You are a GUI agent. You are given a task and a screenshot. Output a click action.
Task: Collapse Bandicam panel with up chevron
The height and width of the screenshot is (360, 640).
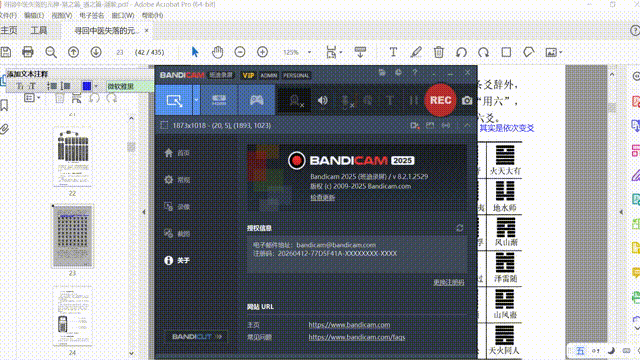point(467,126)
